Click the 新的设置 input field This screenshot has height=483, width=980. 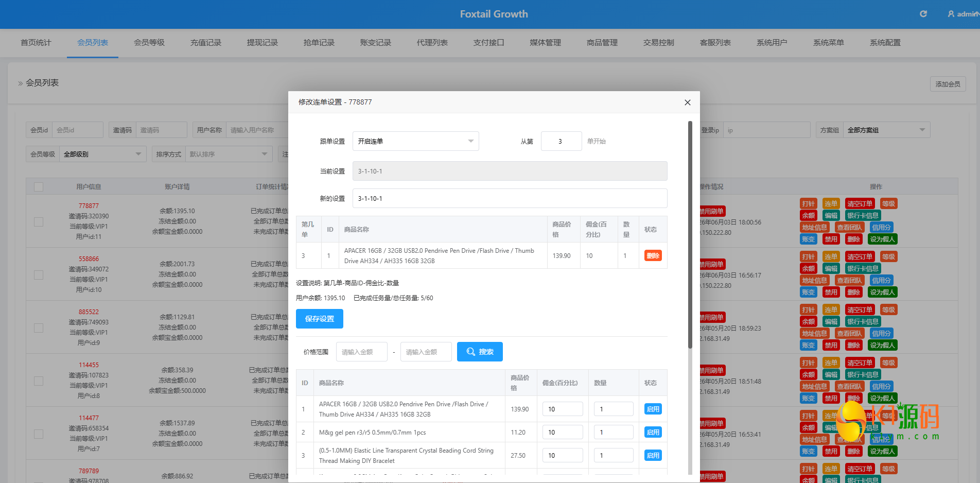(510, 198)
